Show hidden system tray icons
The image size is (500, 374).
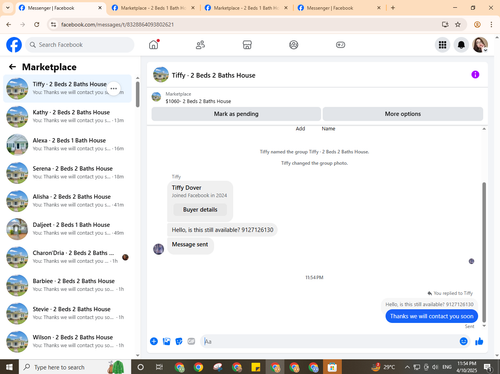[x=407, y=367]
